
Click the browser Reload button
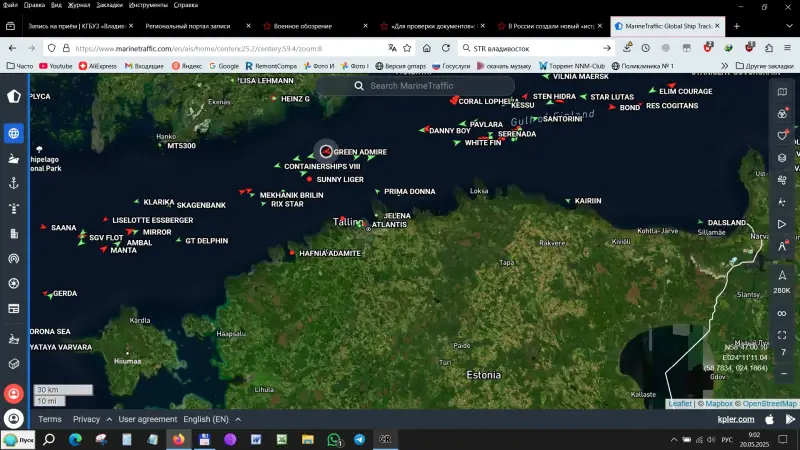click(x=446, y=48)
